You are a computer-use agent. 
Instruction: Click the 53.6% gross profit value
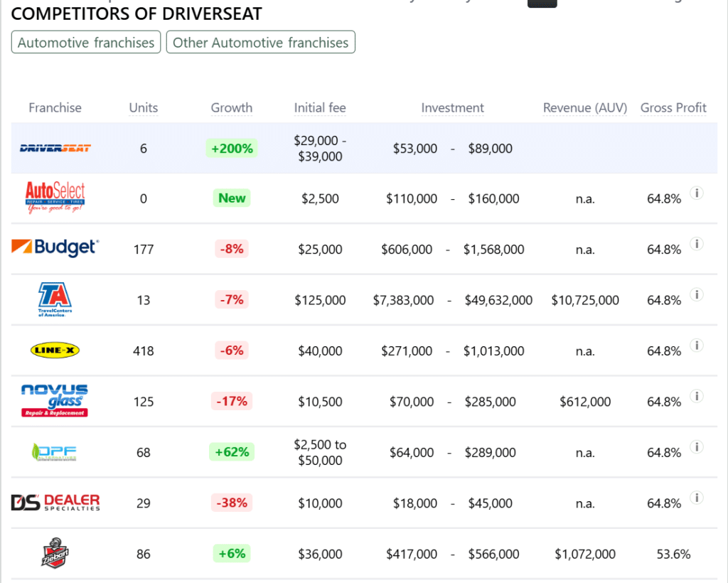tap(673, 555)
